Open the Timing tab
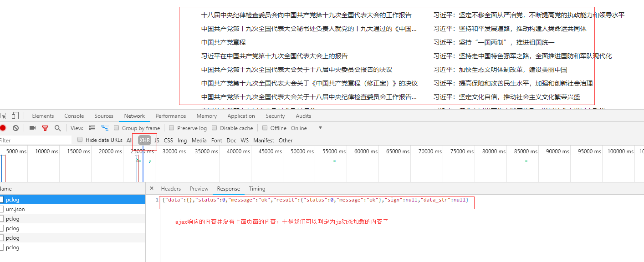 tap(257, 189)
